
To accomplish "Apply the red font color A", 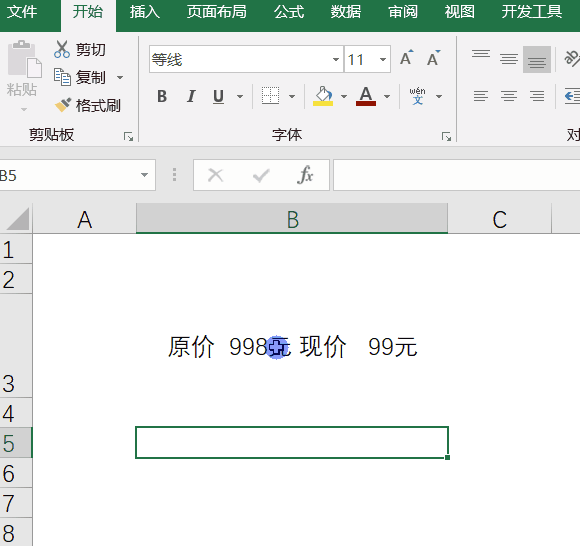I will (366, 96).
